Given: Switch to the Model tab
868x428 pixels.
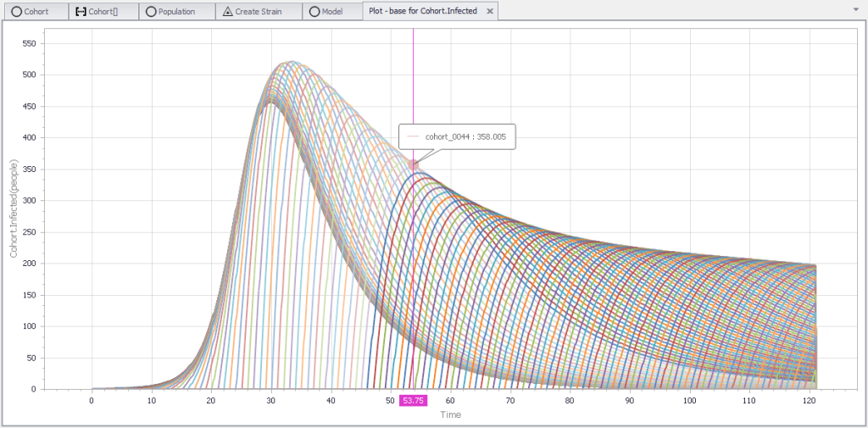Looking at the screenshot, I should pyautogui.click(x=332, y=12).
